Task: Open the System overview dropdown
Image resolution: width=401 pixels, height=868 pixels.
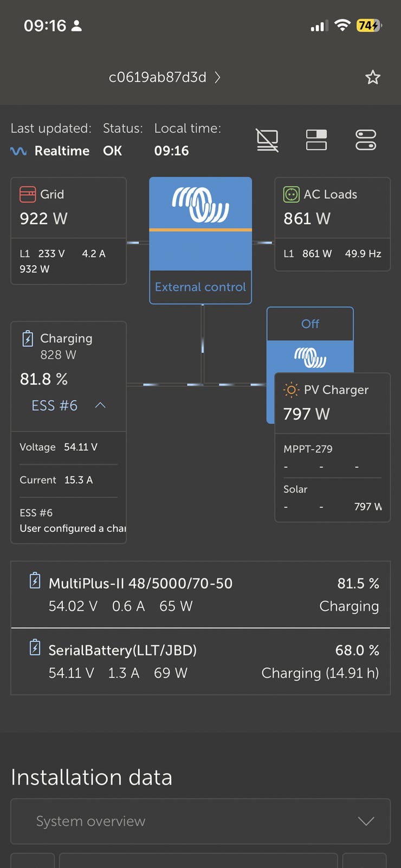Action: (200, 821)
